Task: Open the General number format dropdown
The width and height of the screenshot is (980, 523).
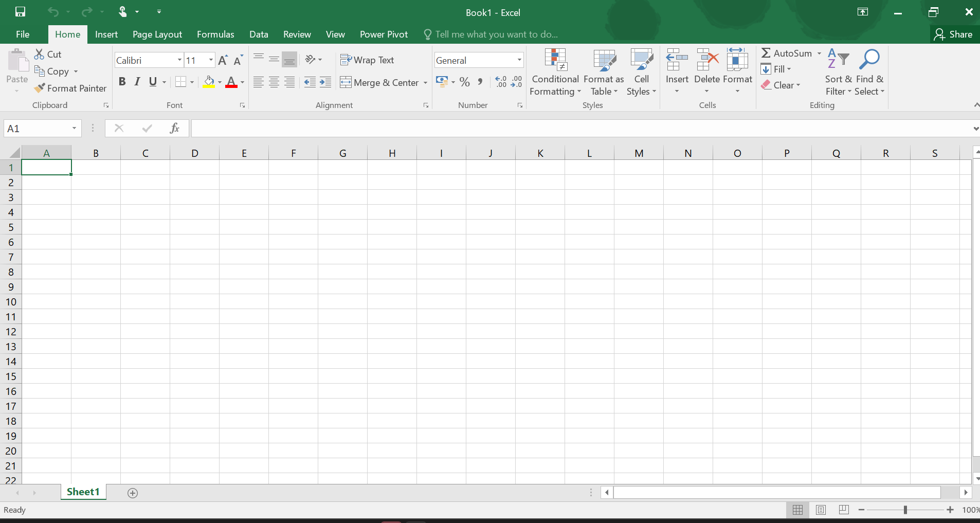Action: [x=519, y=60]
